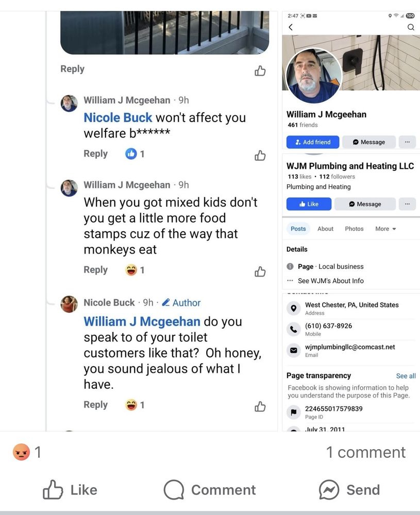Open See all page transparency link
This screenshot has width=420, height=515.
(x=406, y=376)
